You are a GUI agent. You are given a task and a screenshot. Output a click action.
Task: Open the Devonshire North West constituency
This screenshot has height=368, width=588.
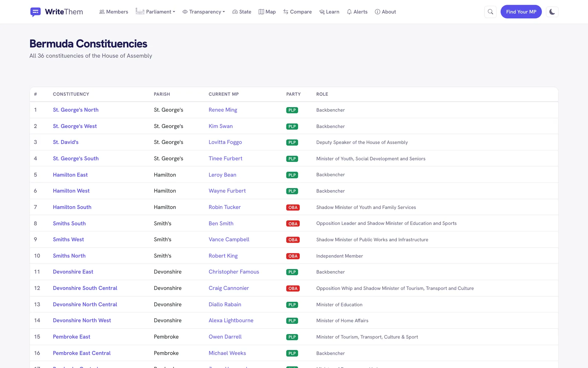[x=82, y=321]
